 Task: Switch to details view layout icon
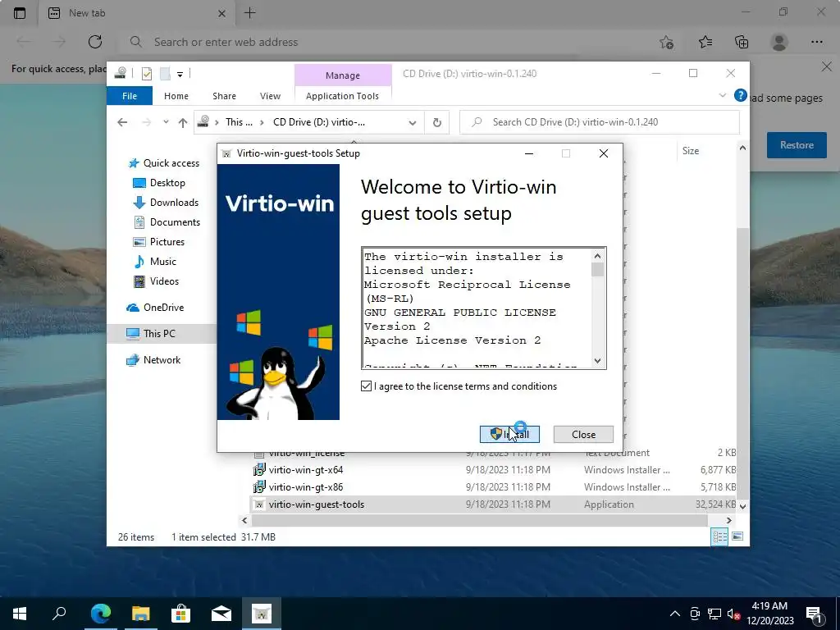point(719,536)
